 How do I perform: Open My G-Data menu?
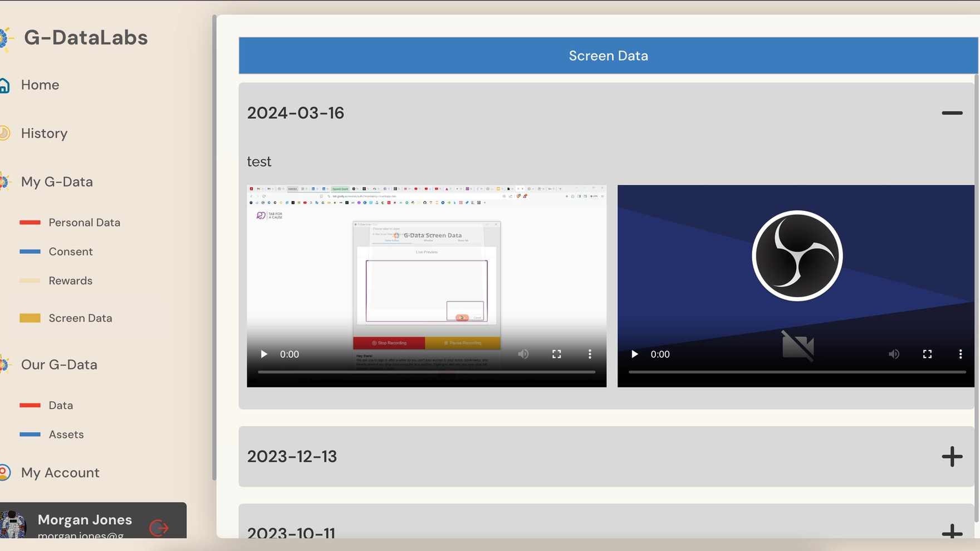pos(57,181)
